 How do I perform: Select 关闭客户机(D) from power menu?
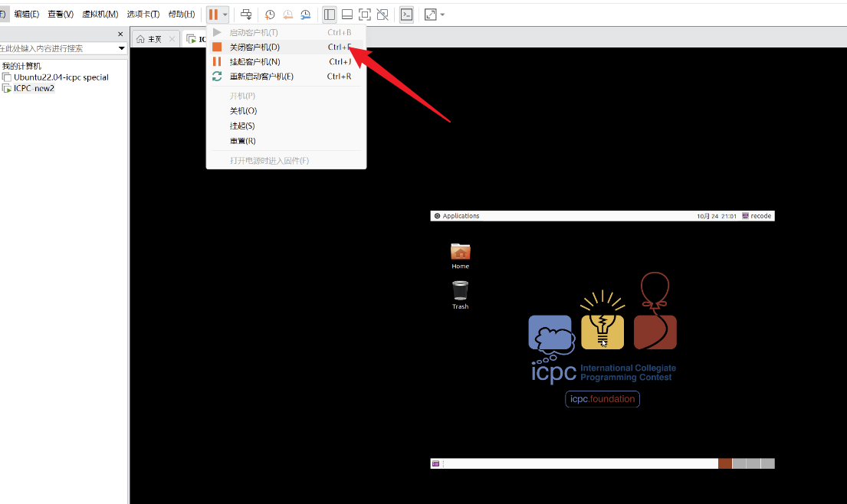pyautogui.click(x=254, y=47)
